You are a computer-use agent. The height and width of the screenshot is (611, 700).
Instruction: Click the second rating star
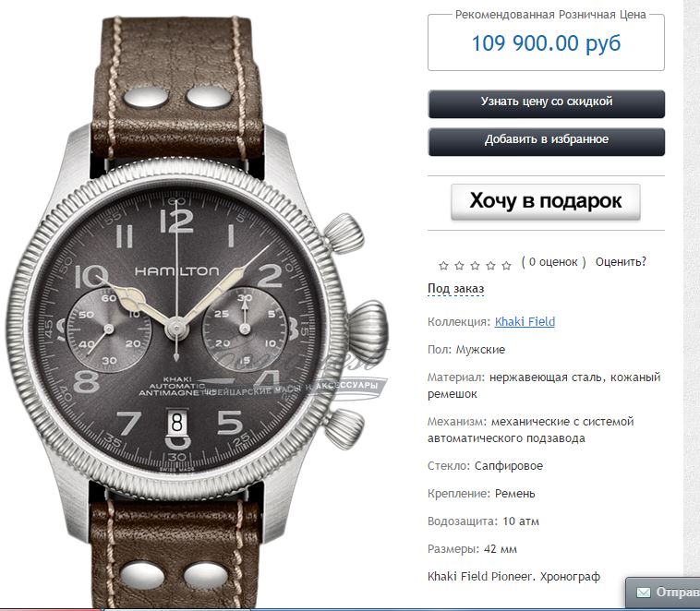[x=459, y=266]
